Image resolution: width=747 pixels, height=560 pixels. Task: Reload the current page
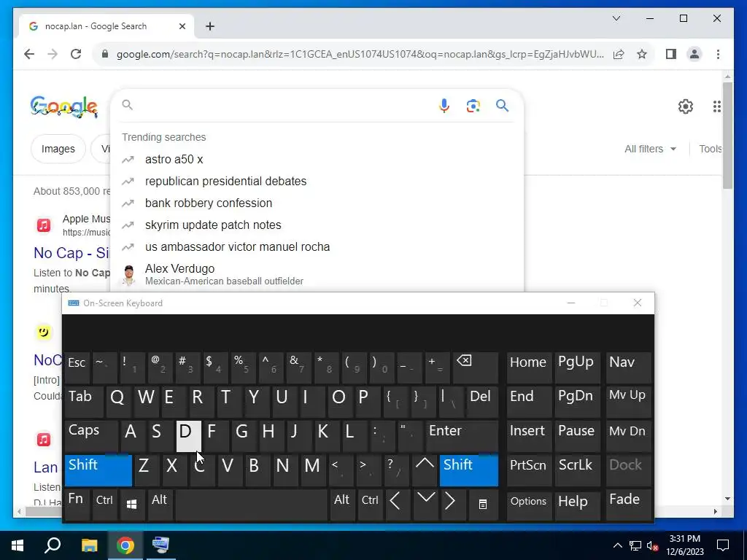click(x=76, y=54)
